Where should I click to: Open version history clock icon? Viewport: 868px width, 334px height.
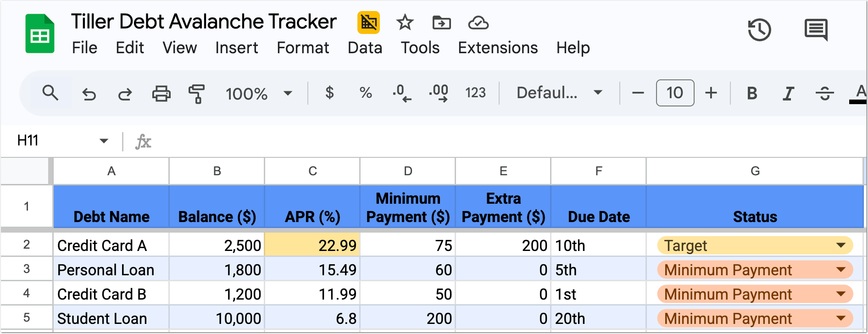759,30
